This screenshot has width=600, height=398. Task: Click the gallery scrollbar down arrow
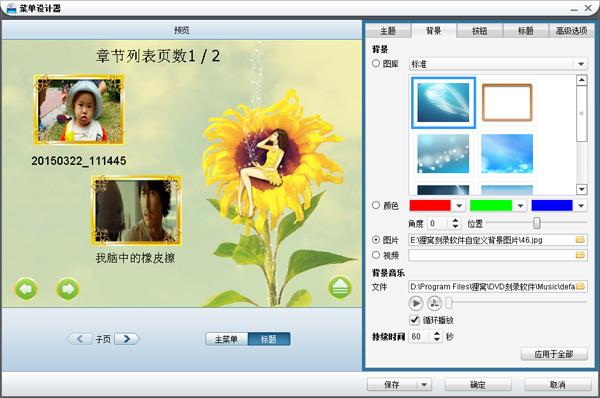582,189
